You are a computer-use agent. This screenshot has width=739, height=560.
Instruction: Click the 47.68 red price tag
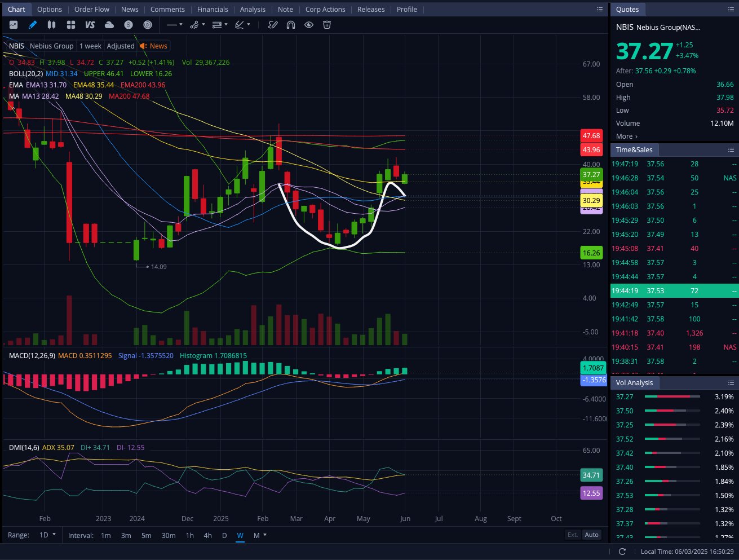pyautogui.click(x=591, y=136)
